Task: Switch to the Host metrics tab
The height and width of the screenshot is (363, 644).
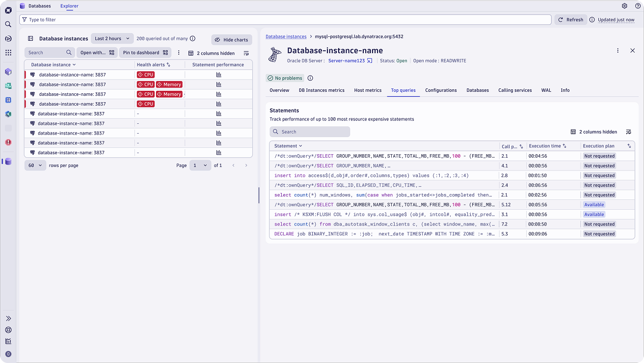Action: point(368,90)
